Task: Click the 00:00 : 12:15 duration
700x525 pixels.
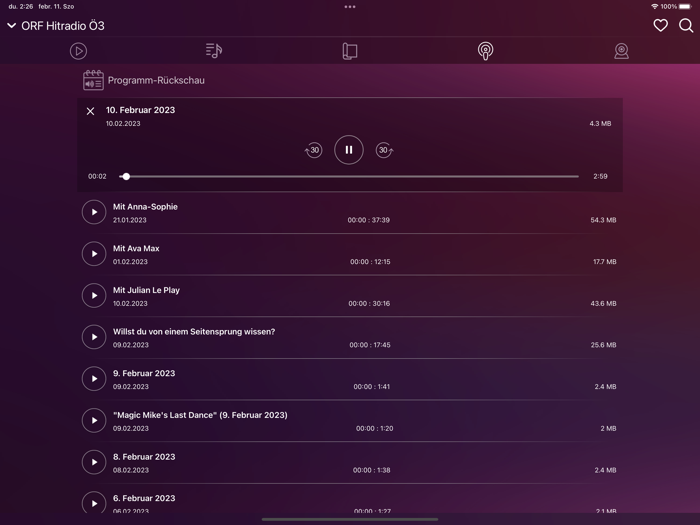Action: point(370,262)
